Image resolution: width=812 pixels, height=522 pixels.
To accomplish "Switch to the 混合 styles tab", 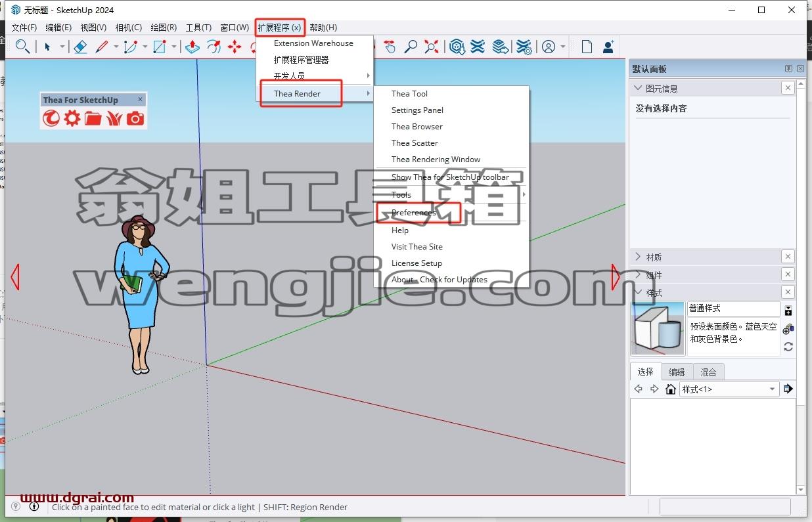I will [709, 372].
